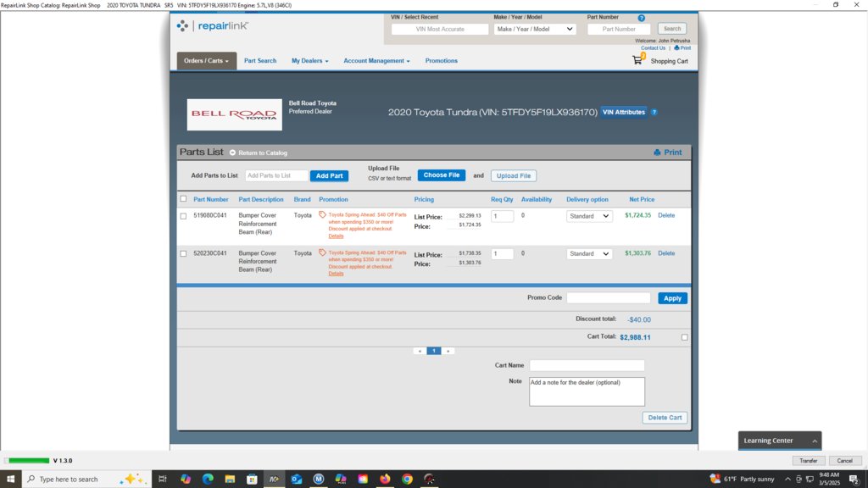868x488 pixels.
Task: Open the Orders / Carts menu
Action: point(207,61)
